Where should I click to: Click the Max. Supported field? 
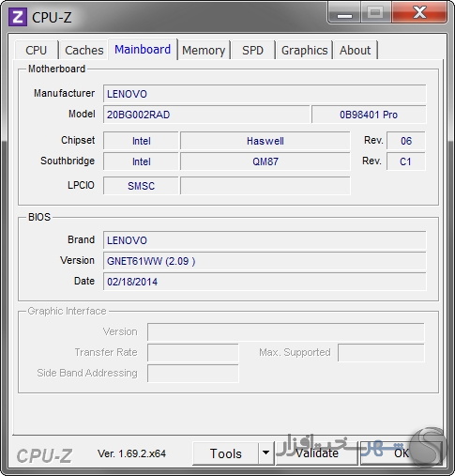[x=381, y=353]
